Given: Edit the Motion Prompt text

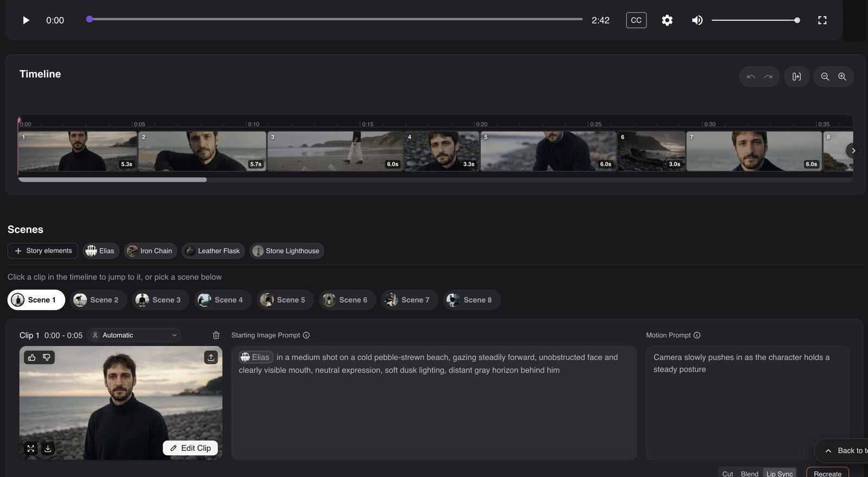Looking at the screenshot, I should pyautogui.click(x=747, y=403).
